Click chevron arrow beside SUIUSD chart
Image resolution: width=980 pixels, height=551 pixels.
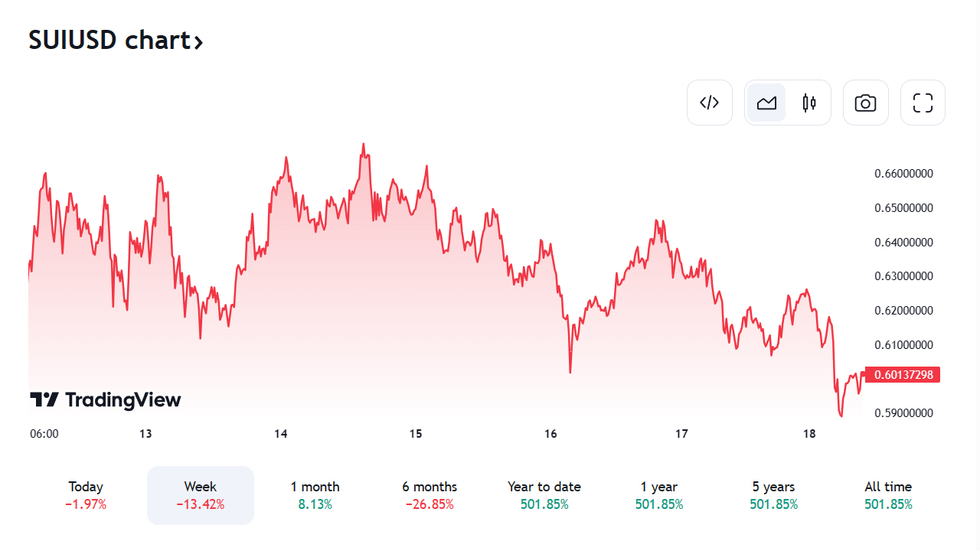(x=198, y=42)
